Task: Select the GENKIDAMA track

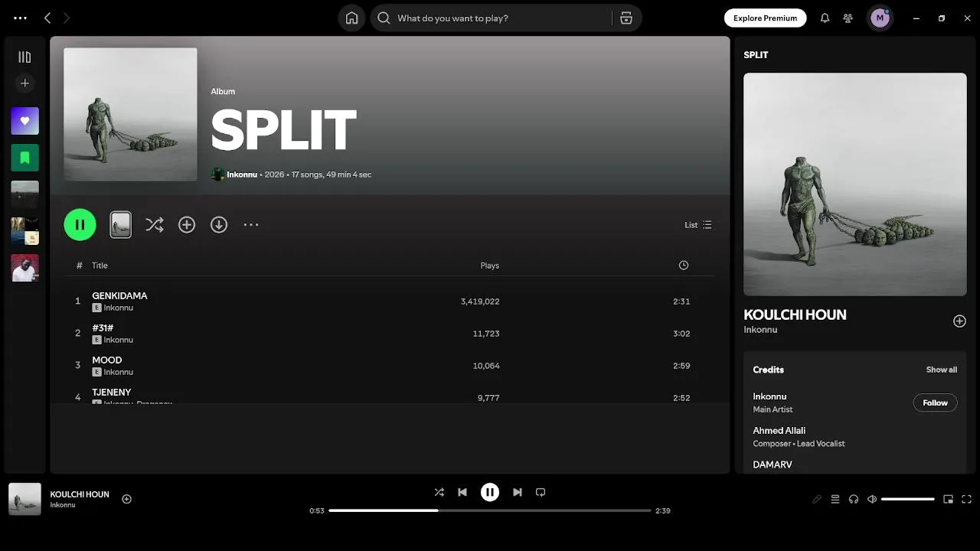Action: coord(390,302)
